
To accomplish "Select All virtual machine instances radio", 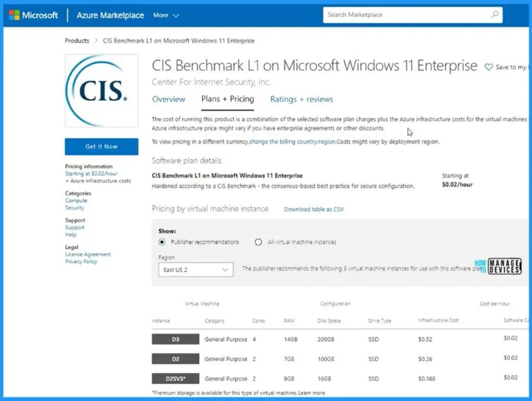I will tap(258, 242).
